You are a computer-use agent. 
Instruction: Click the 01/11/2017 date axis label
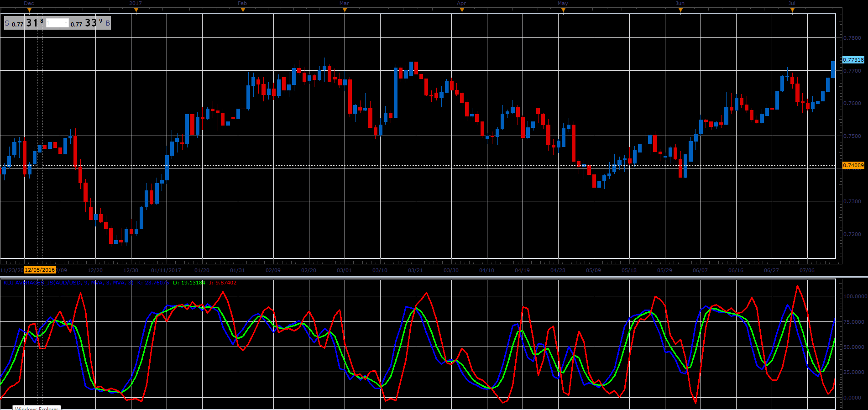(166, 270)
